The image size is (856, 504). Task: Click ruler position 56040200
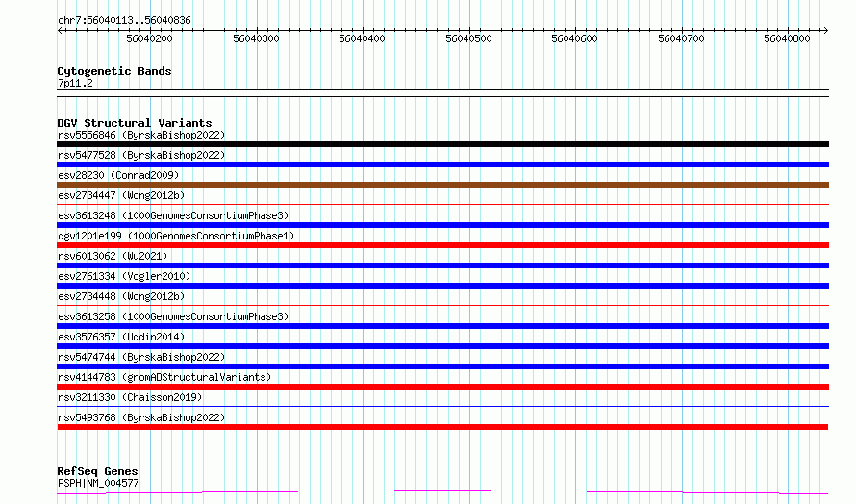[x=149, y=38]
